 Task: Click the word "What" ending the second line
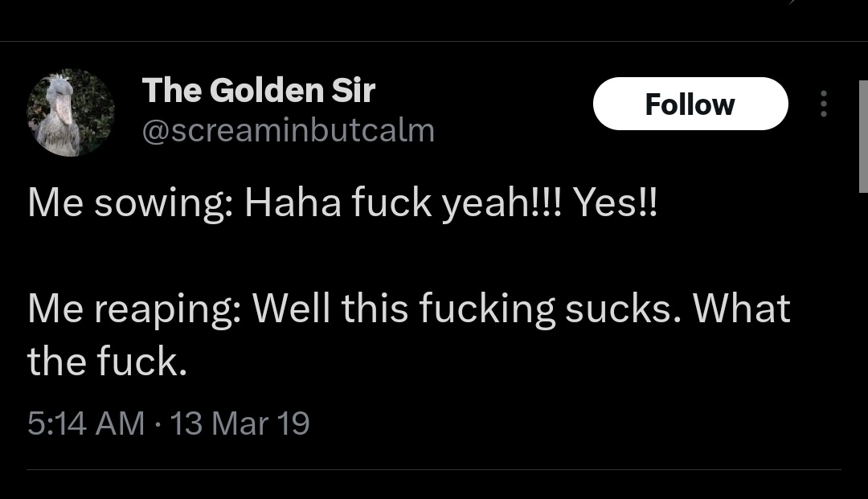(741, 309)
